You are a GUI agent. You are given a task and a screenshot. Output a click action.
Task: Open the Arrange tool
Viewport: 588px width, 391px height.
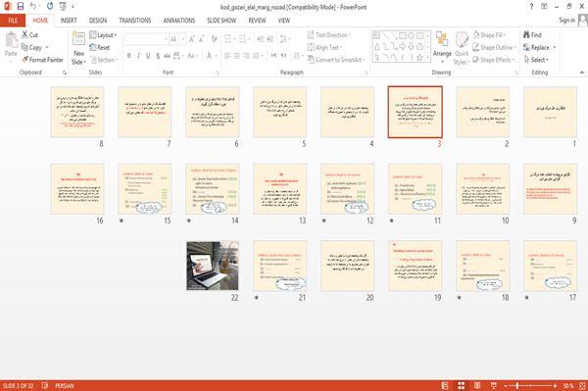pyautogui.click(x=442, y=46)
